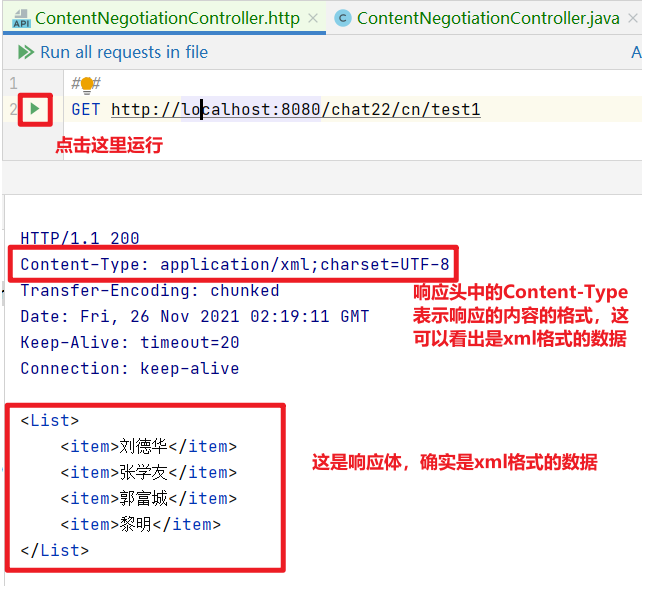This screenshot has height=596, width=651.
Task: Click the blue C class icon on the .java tab
Action: 343,19
